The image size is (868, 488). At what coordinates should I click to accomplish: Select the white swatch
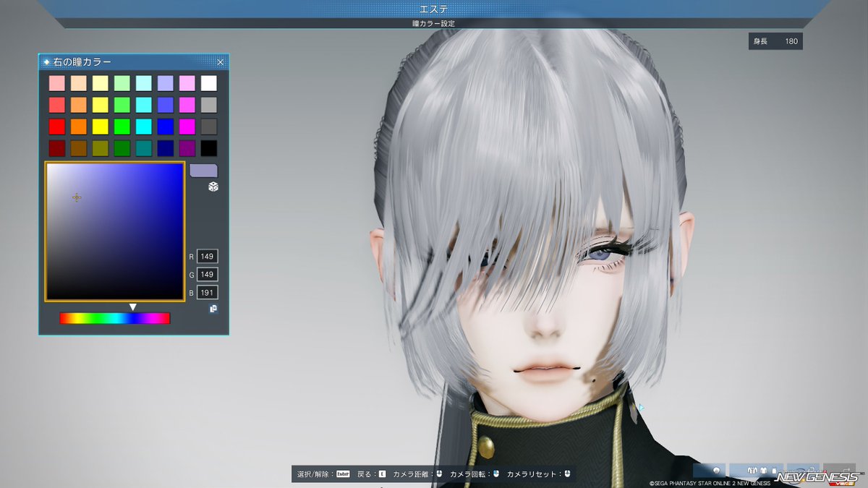(x=209, y=83)
